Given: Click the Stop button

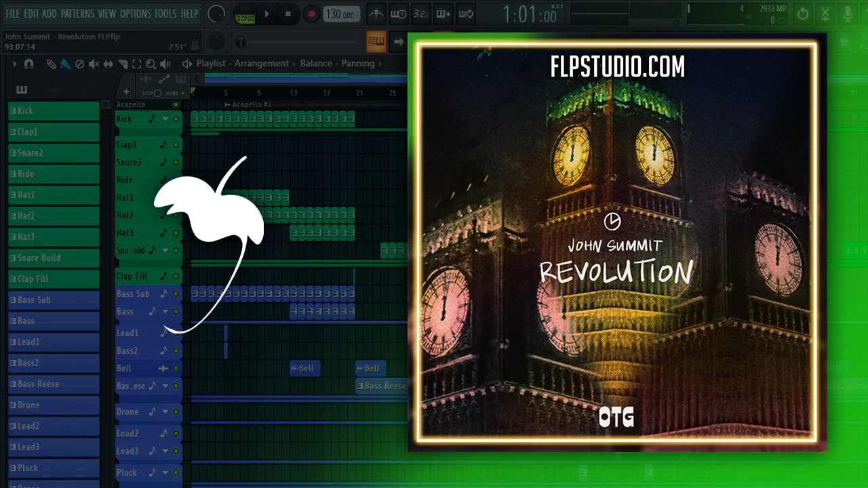Looking at the screenshot, I should (288, 14).
